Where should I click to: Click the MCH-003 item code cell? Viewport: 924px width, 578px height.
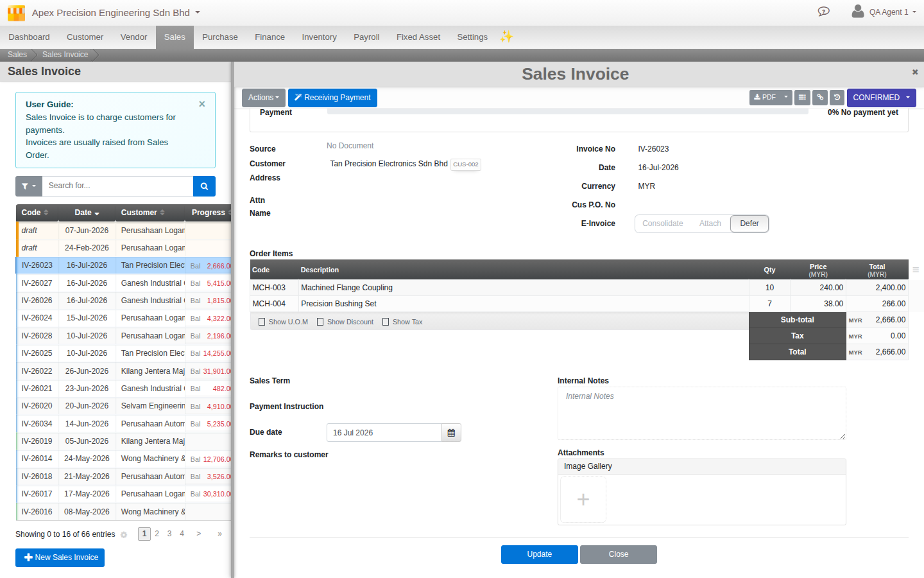274,288
